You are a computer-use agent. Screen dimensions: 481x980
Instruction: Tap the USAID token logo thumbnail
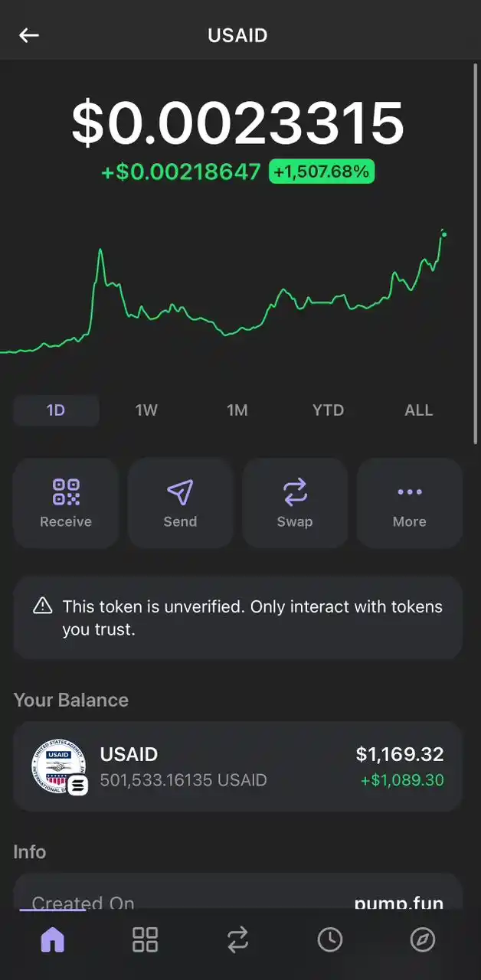[x=58, y=766]
